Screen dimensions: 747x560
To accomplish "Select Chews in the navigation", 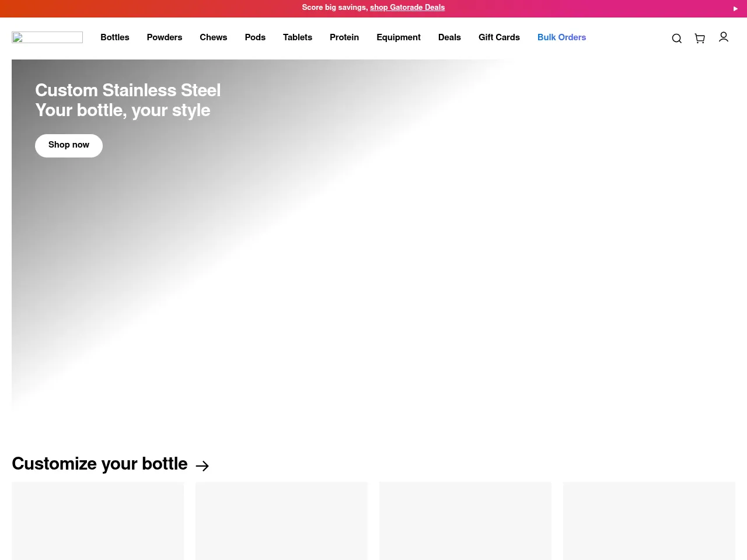I will click(x=213, y=37).
